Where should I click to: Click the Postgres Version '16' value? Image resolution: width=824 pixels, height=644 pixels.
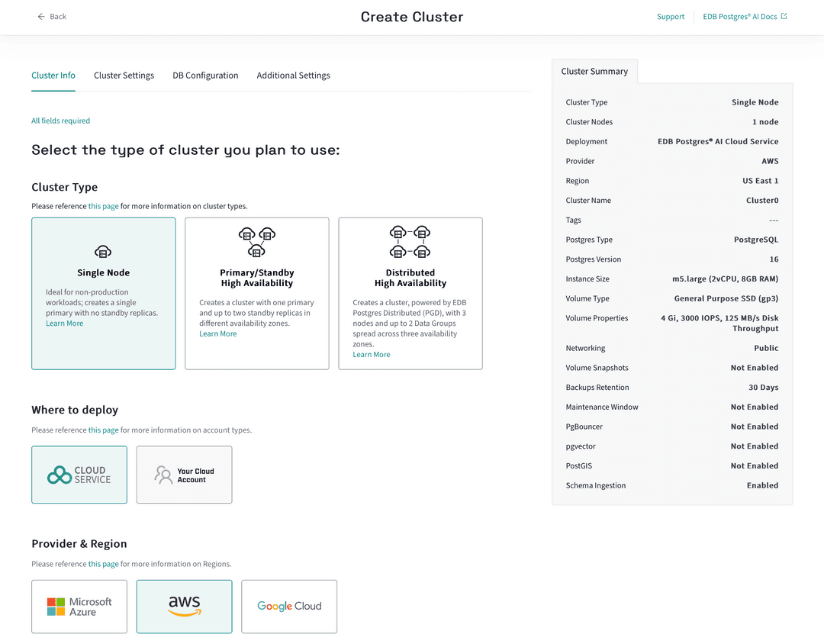(x=774, y=259)
